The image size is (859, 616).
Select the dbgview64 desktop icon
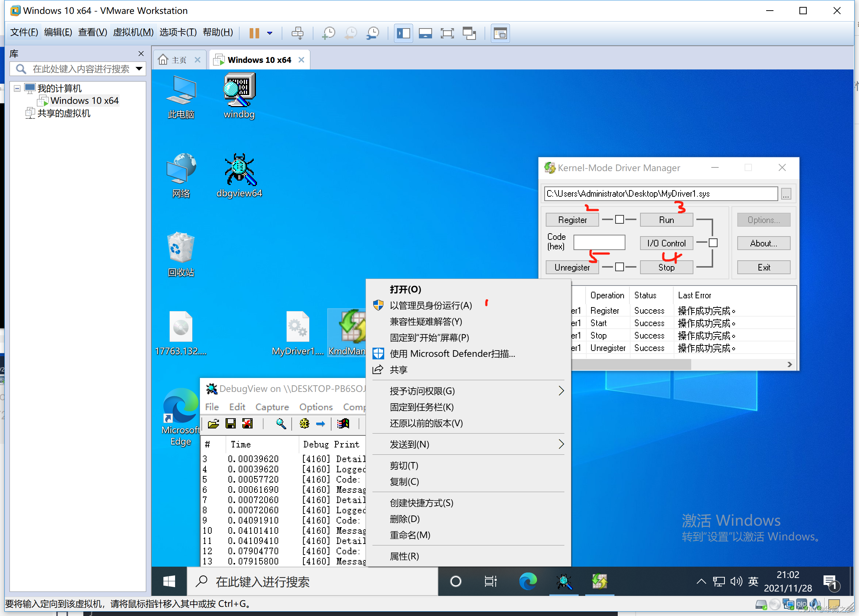tap(239, 176)
